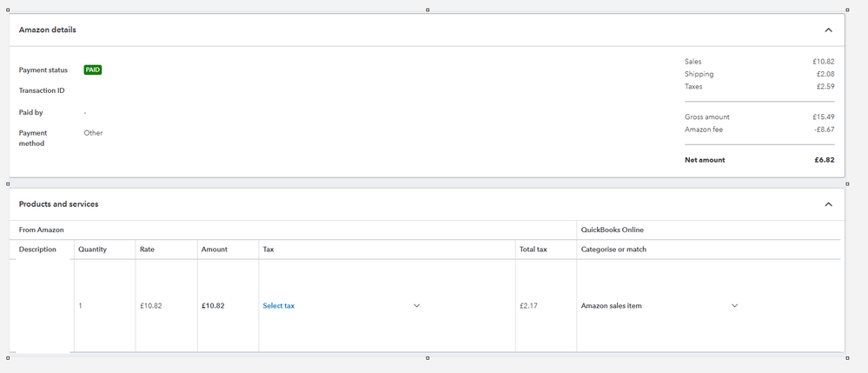Click the Products and services title

tap(59, 204)
